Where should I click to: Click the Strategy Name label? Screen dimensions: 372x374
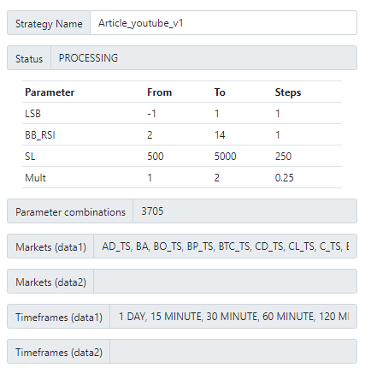click(x=49, y=23)
